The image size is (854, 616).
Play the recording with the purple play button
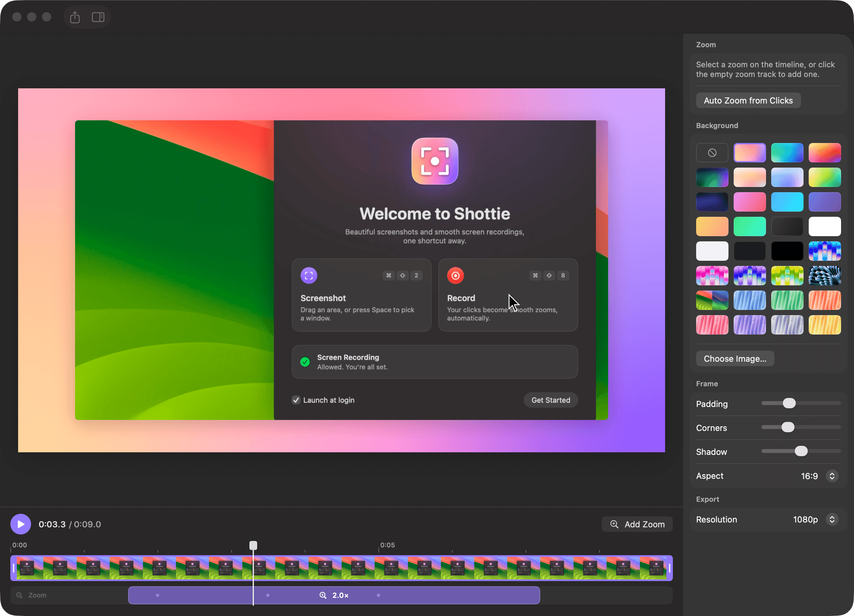pyautogui.click(x=21, y=524)
